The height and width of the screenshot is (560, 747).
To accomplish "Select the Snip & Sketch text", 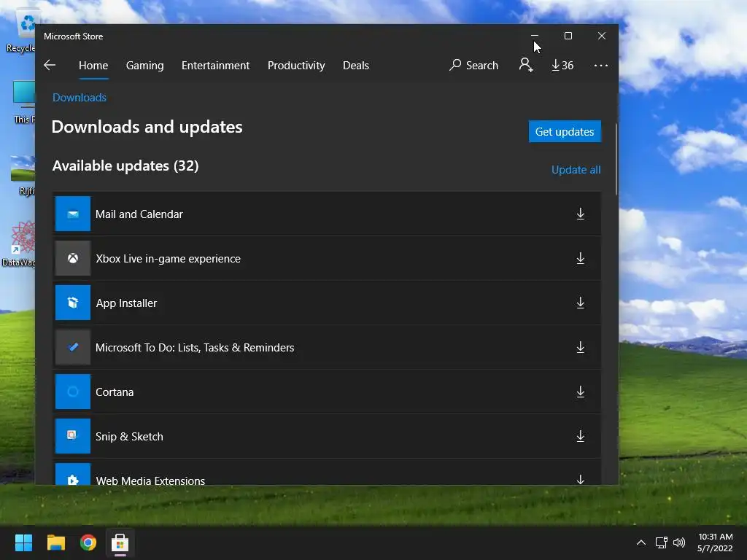I will (x=129, y=437).
